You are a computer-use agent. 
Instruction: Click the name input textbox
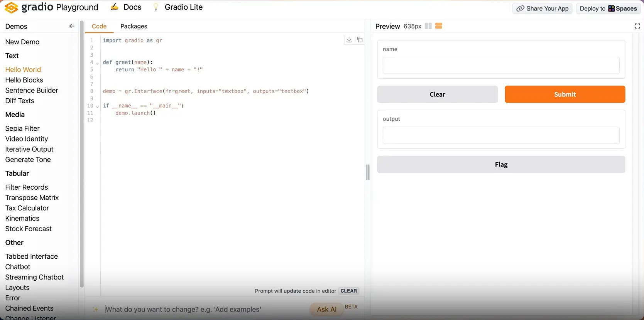(501, 66)
